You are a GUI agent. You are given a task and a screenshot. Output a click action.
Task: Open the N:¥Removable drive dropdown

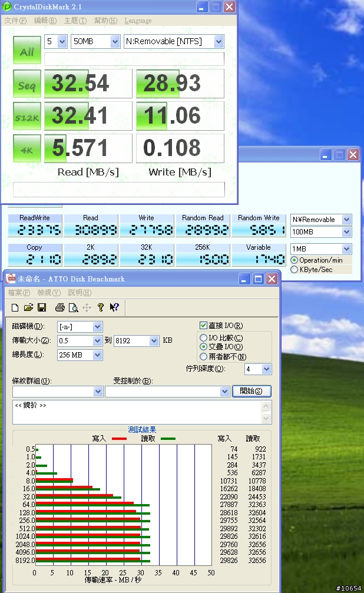[x=321, y=219]
